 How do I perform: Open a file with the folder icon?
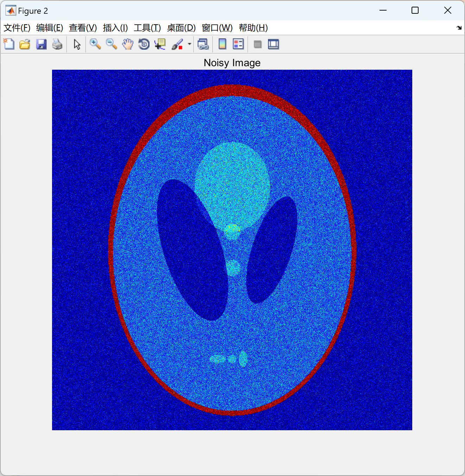(x=25, y=44)
